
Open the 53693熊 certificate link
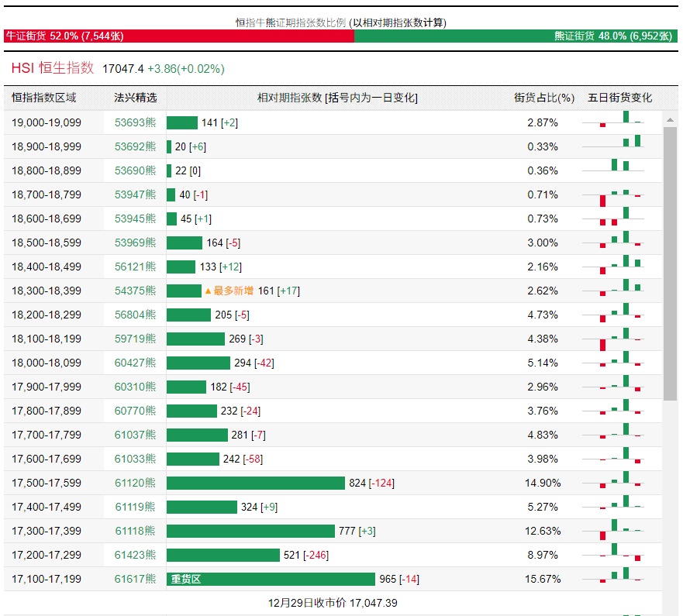[x=135, y=122]
